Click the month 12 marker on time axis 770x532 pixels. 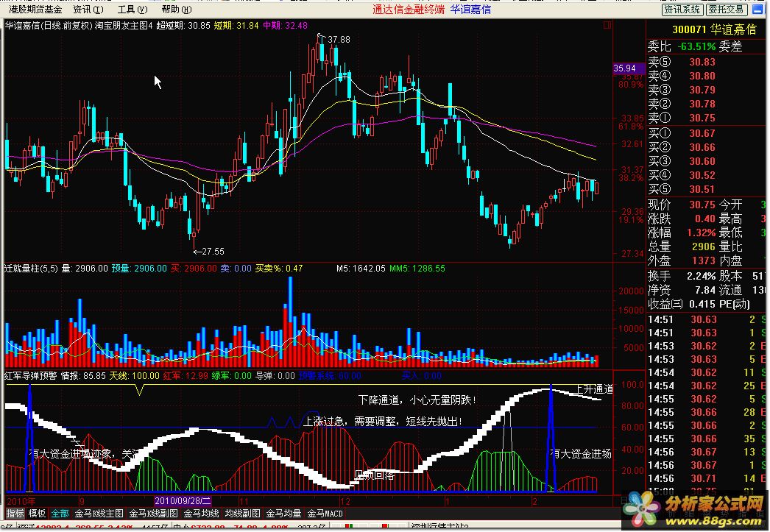tap(345, 501)
